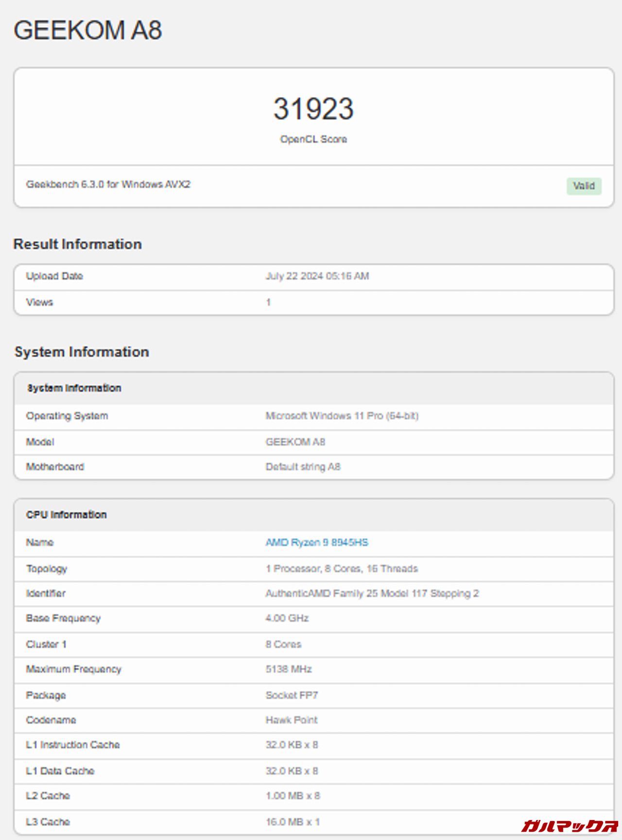Click the Garumax watermark logo
The image size is (622, 840).
[569, 825]
